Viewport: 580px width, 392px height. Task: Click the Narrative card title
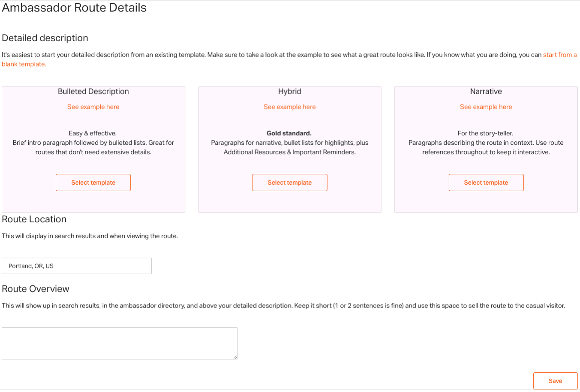pos(486,91)
